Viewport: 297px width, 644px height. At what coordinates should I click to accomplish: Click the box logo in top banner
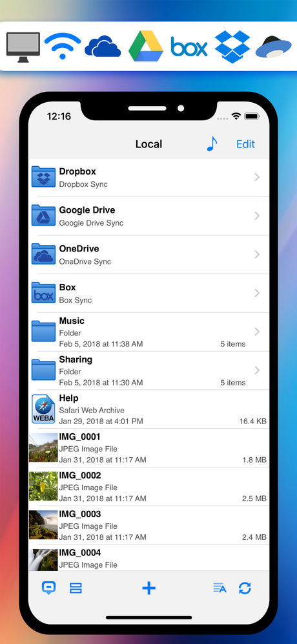coord(189,47)
